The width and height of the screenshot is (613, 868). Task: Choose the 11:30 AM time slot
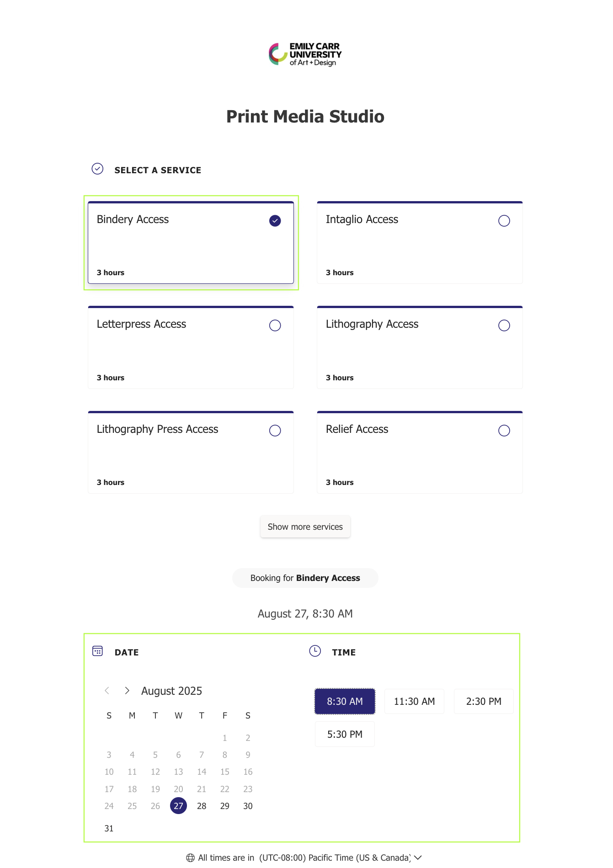tap(414, 701)
